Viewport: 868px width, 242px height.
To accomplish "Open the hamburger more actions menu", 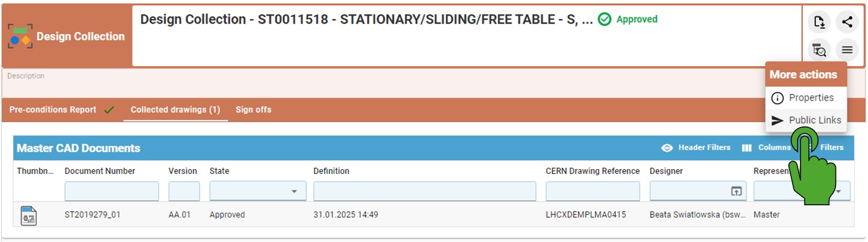I will pyautogui.click(x=847, y=50).
